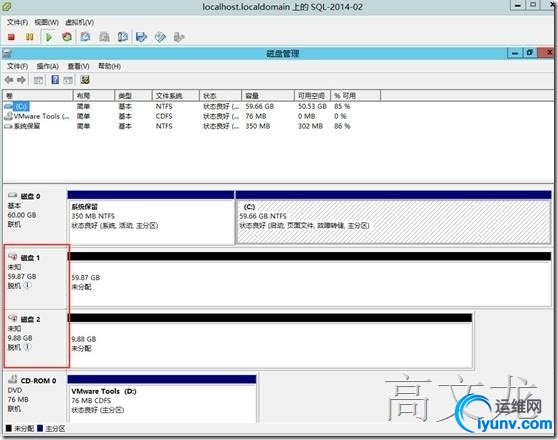Screen dimensions: 558x440
Task: Select the VMware Tools (D:) partition block
Action: [x=162, y=398]
